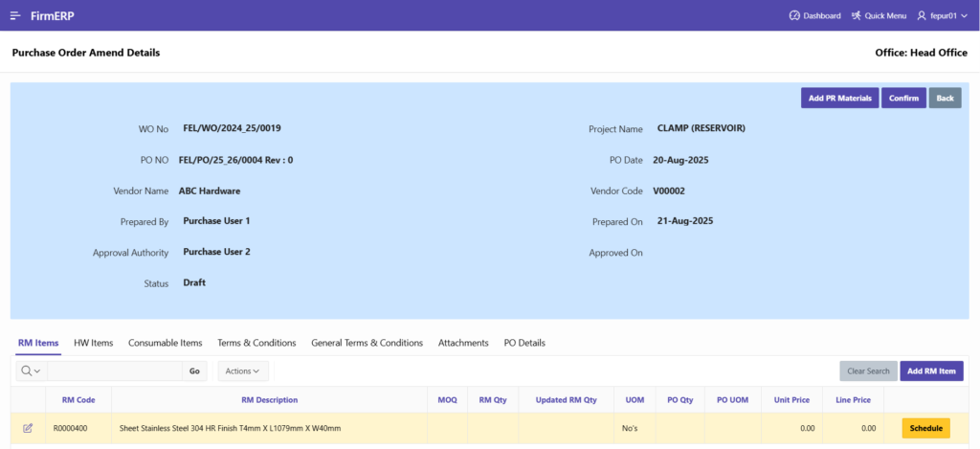Open the Actions dropdown menu
The image size is (980, 449).
(243, 370)
